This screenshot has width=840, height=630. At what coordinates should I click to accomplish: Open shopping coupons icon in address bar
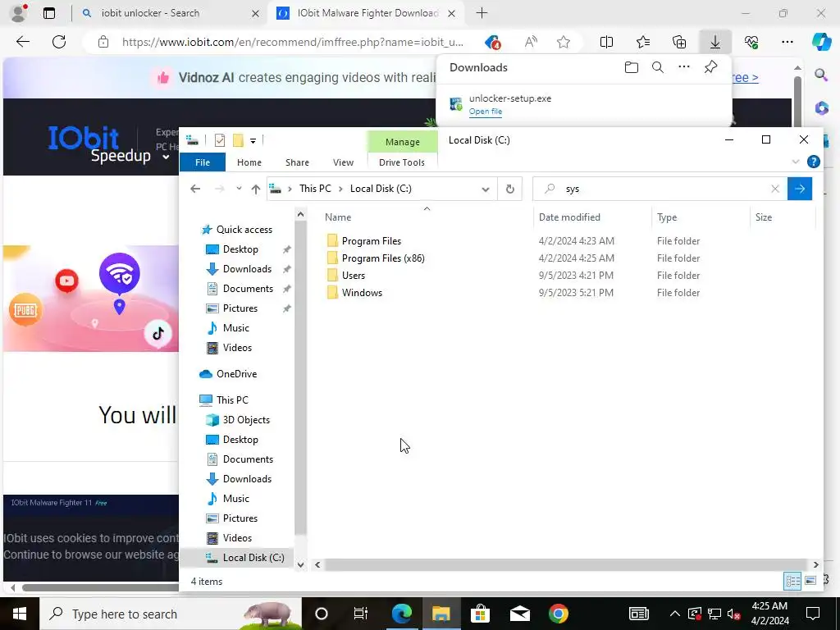(492, 42)
